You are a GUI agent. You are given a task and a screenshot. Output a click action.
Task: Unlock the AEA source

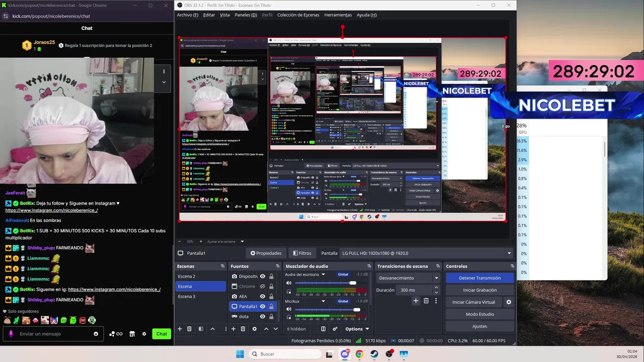click(271, 296)
